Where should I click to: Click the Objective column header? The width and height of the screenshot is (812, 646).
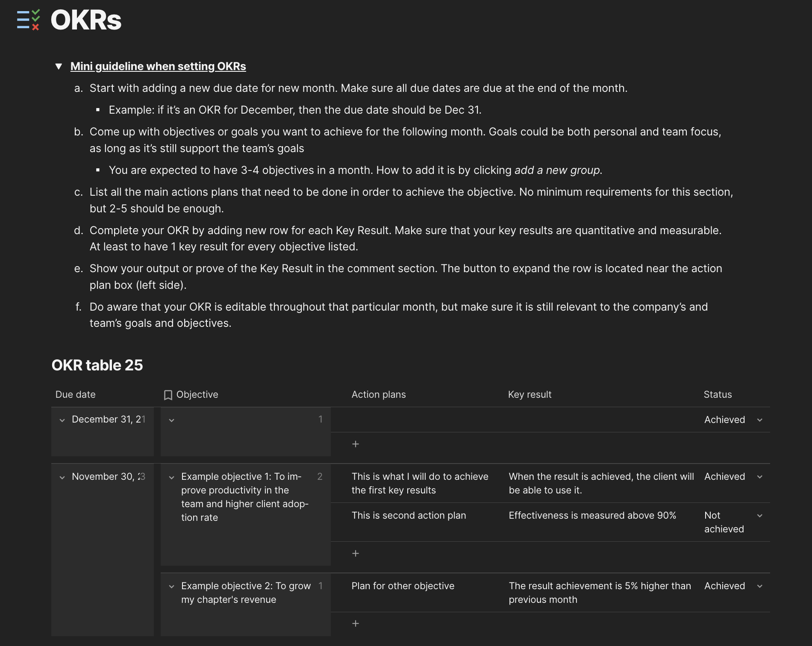click(197, 394)
